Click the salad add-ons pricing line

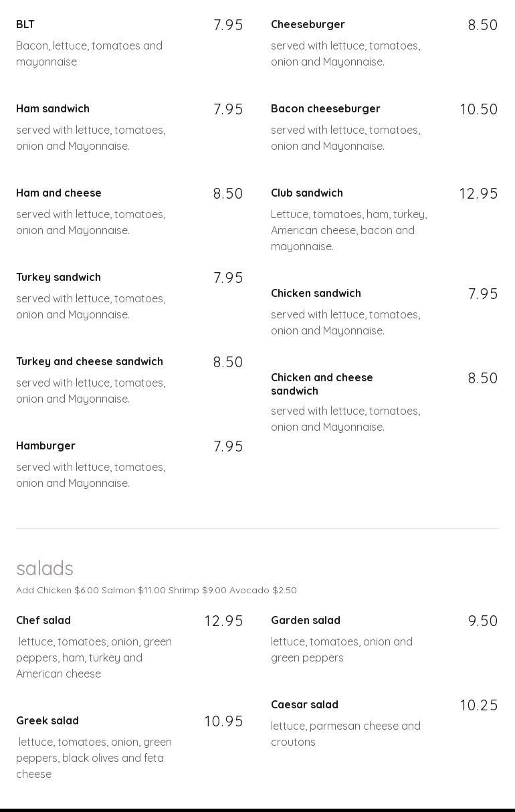click(x=157, y=591)
